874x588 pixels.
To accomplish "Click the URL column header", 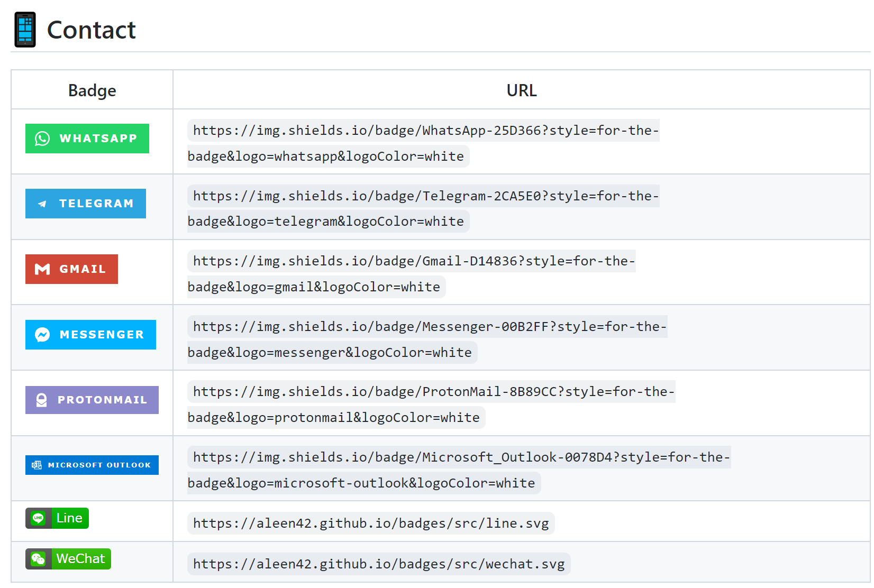I will [x=522, y=90].
